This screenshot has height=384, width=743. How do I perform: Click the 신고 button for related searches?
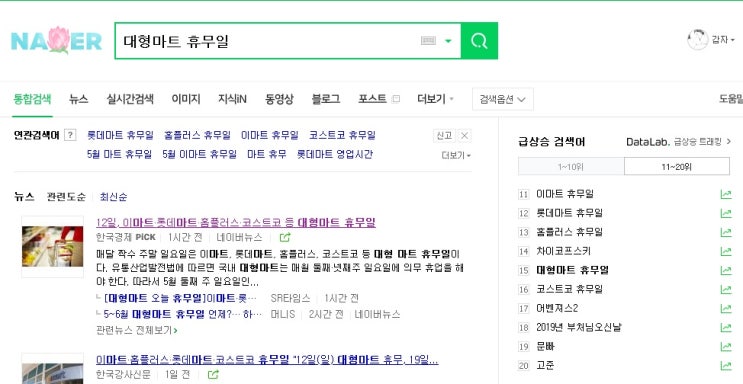coord(444,136)
